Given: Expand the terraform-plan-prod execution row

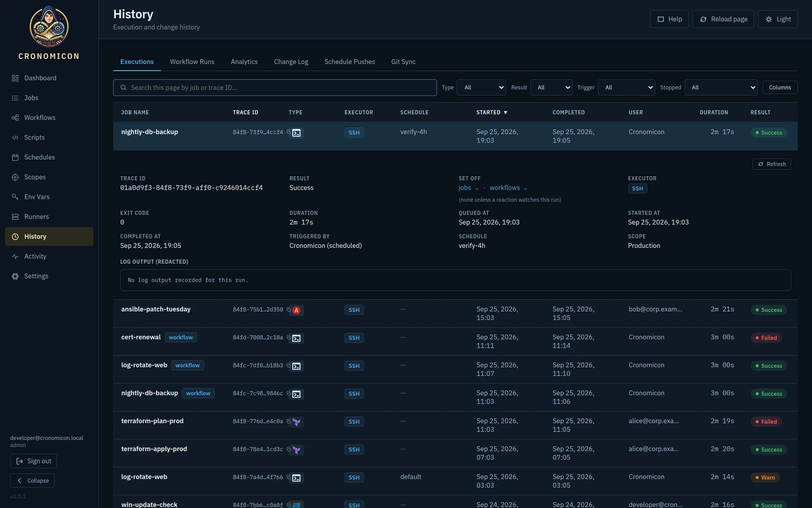Looking at the screenshot, I should (x=455, y=425).
